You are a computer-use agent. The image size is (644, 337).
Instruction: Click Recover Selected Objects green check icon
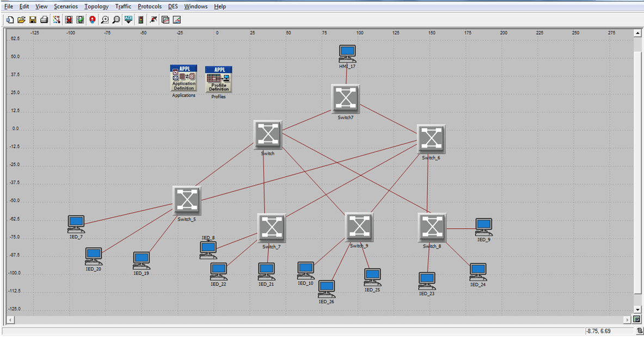coord(81,20)
